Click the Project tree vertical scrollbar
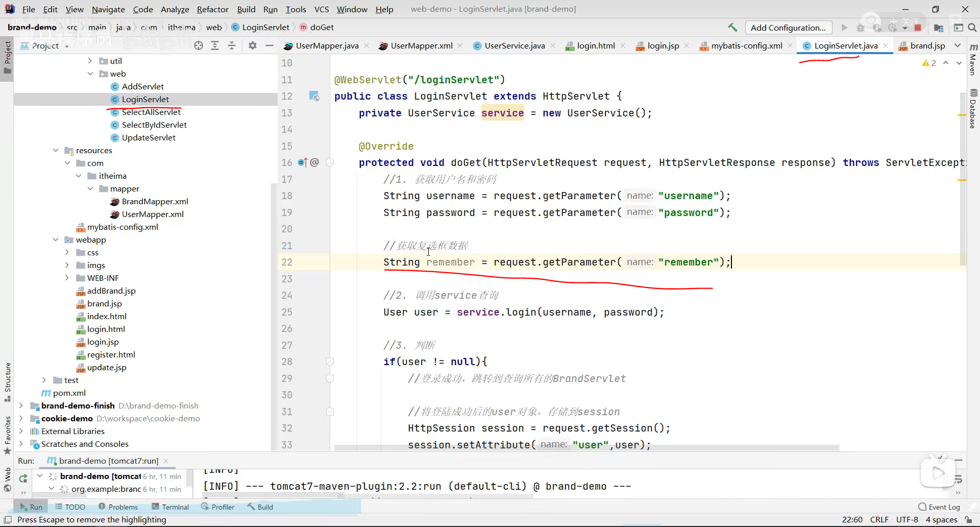The image size is (980, 527). click(273, 317)
